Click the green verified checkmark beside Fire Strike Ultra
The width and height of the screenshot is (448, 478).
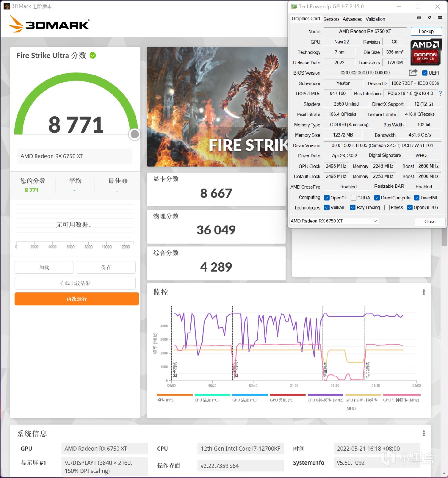(93, 55)
